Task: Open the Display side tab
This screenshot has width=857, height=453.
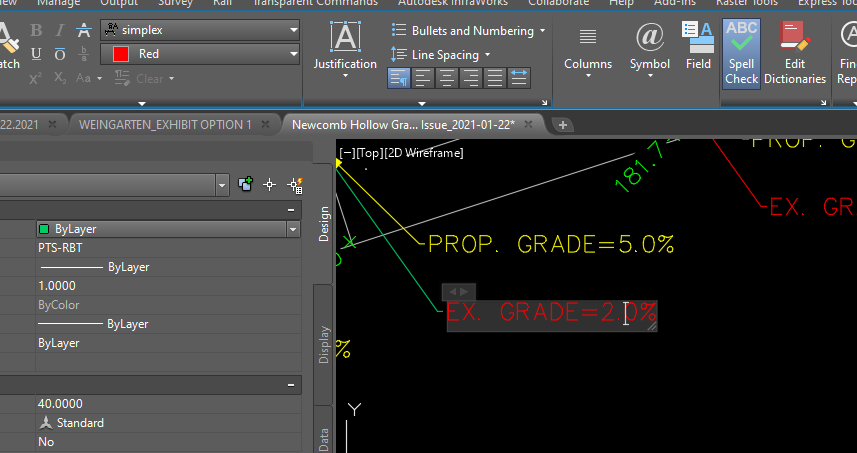Action: (x=324, y=345)
